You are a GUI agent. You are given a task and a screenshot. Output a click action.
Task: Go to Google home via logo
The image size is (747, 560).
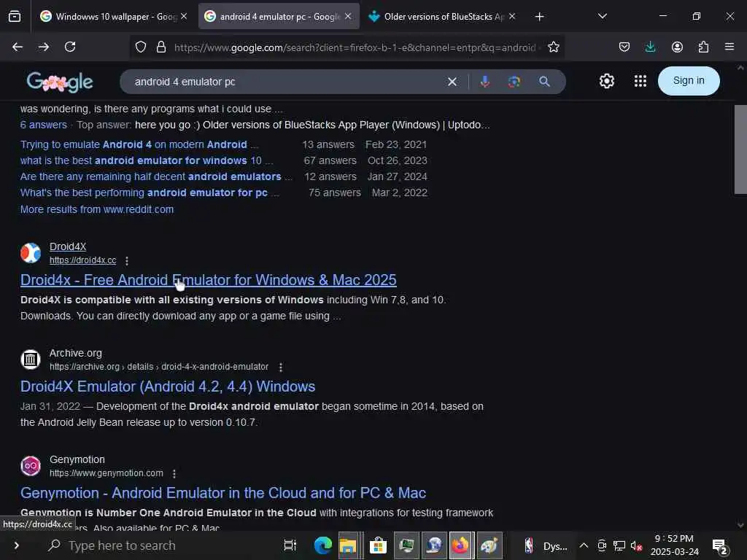point(60,82)
